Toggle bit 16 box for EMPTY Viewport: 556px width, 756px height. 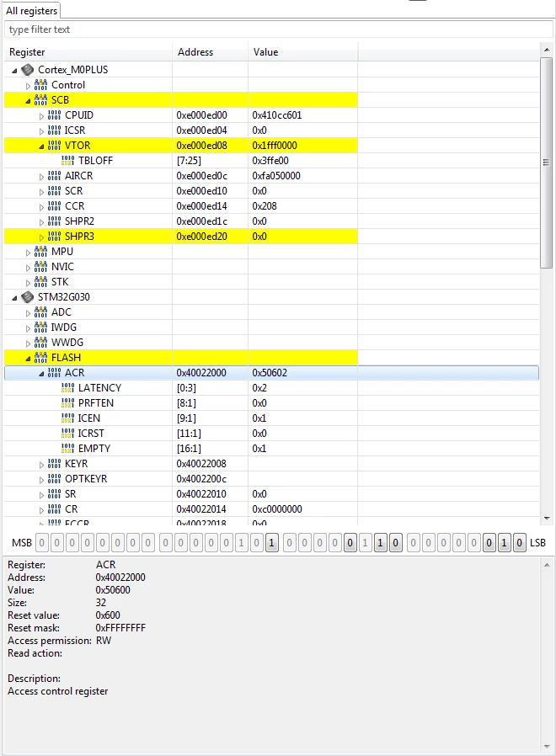(272, 543)
